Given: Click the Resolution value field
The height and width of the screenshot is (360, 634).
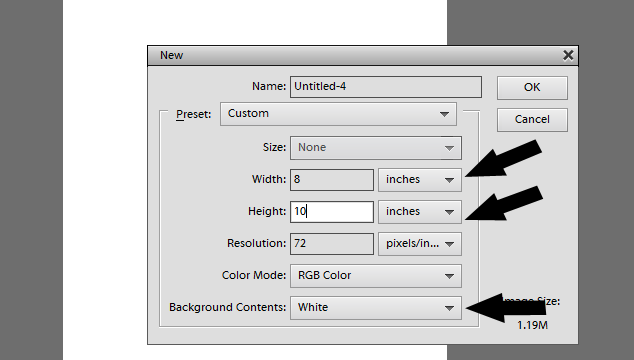Looking at the screenshot, I should click(332, 244).
